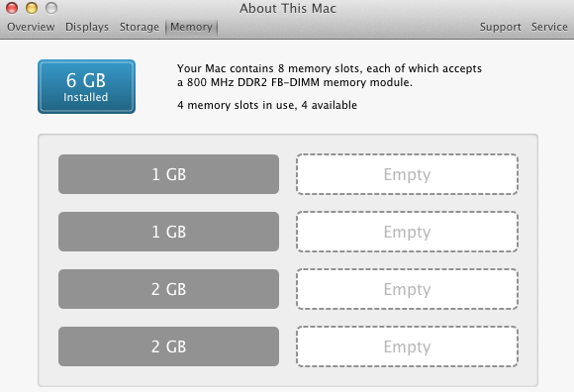The height and width of the screenshot is (392, 574).
Task: Select the second 1 GB memory slot
Action: (169, 232)
